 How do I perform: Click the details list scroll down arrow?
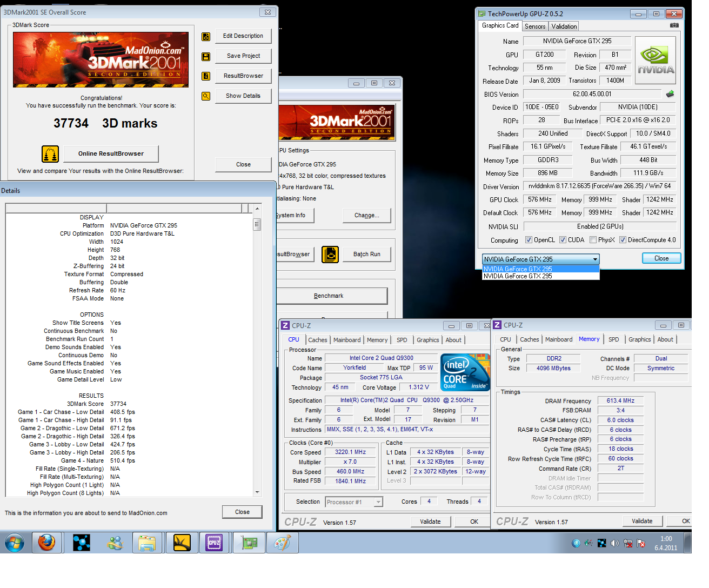coord(257,492)
